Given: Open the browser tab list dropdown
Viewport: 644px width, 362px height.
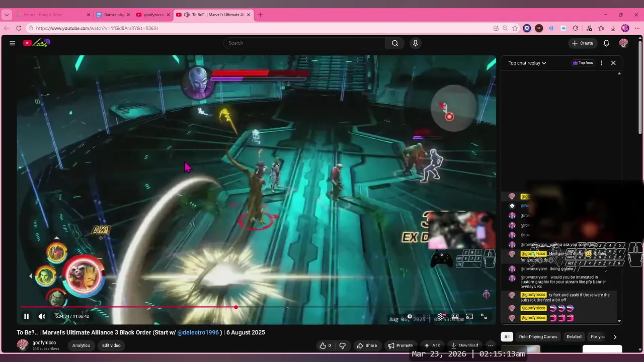Looking at the screenshot, I should coord(7,15).
